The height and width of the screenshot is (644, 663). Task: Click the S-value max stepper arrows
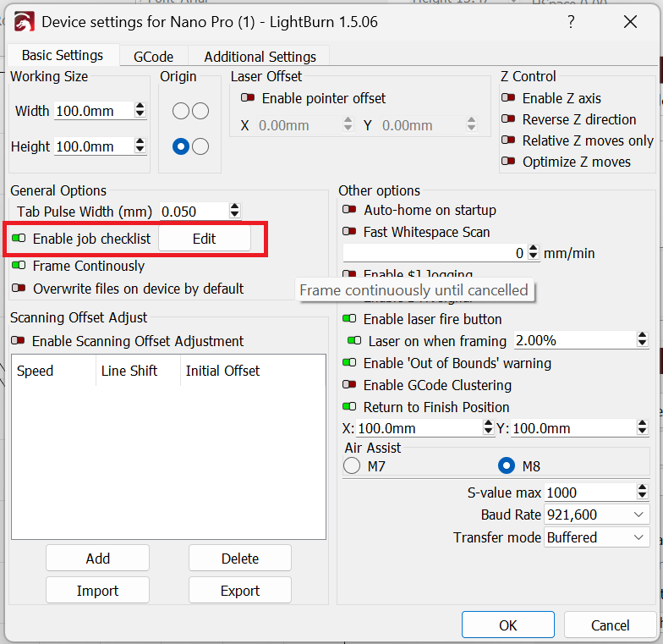coord(643,493)
